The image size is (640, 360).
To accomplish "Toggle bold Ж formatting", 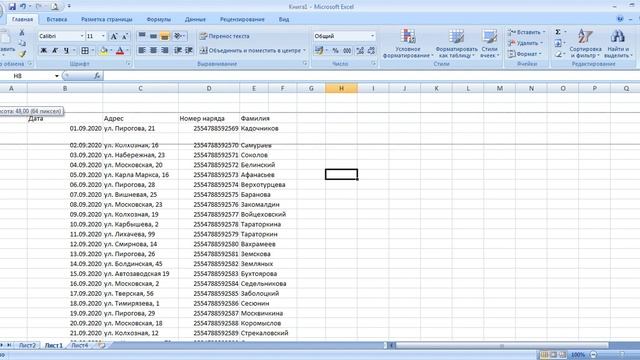I will [x=43, y=51].
